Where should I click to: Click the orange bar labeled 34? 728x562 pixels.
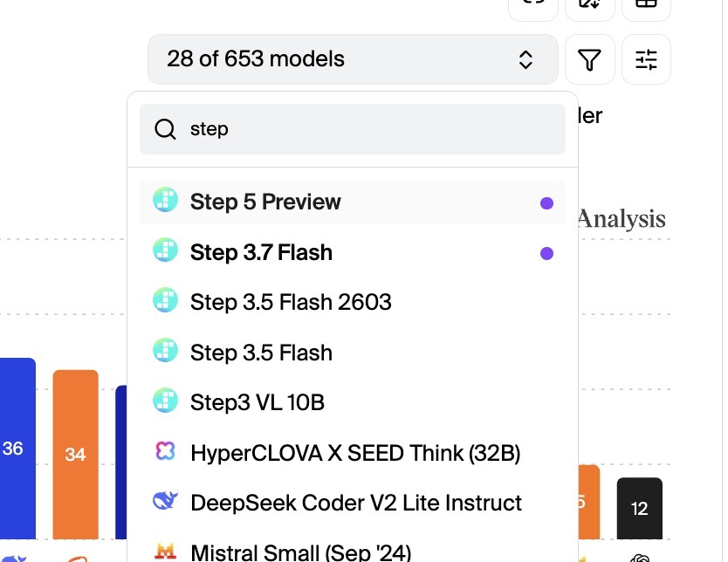pos(76,455)
